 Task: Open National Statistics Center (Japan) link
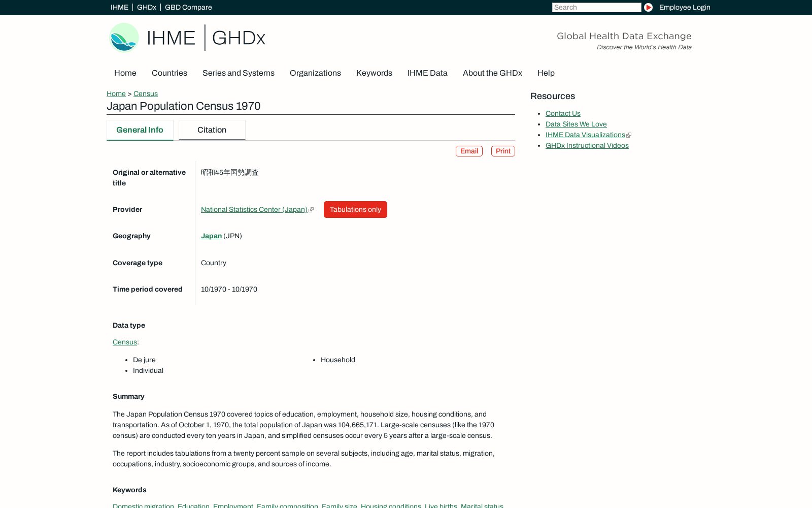[x=254, y=209]
